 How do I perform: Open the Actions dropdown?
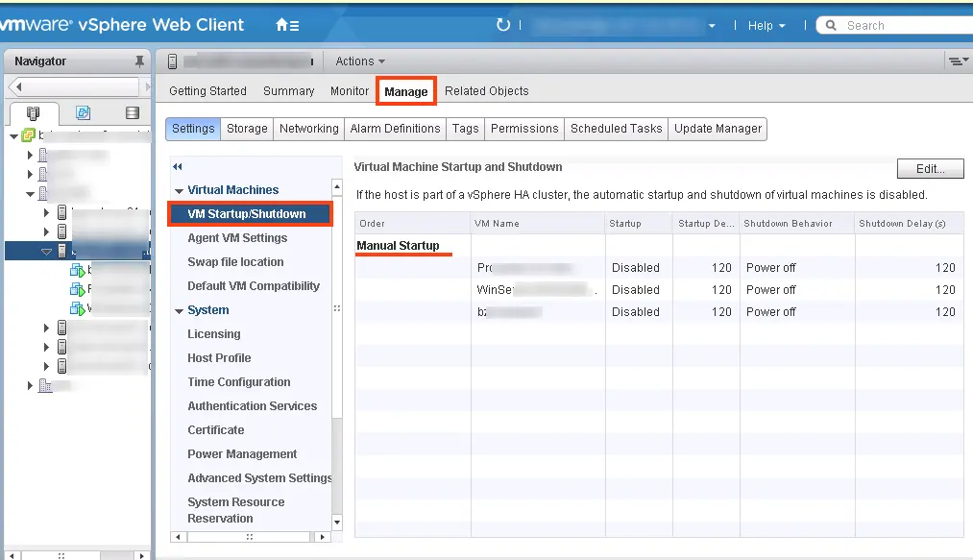tap(360, 61)
